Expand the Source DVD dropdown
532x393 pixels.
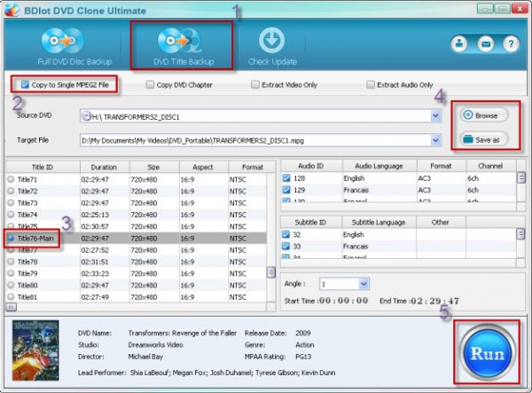(x=435, y=116)
